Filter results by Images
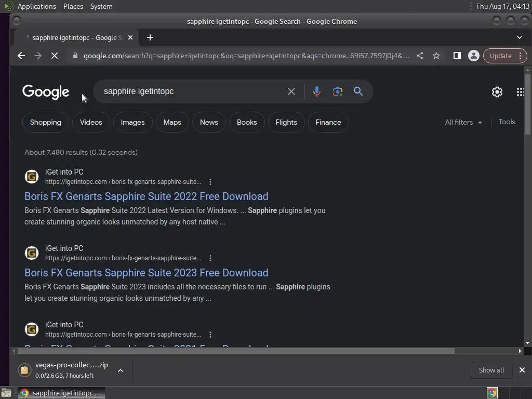This screenshot has height=399, width=532. (132, 122)
